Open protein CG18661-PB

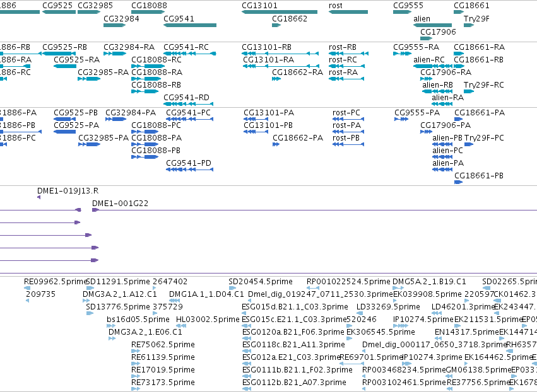click(479, 176)
